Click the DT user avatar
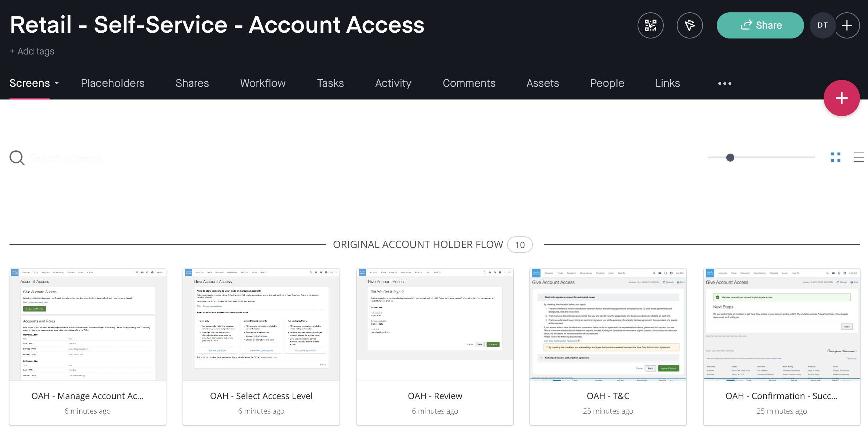The image size is (868, 435). [x=822, y=25]
